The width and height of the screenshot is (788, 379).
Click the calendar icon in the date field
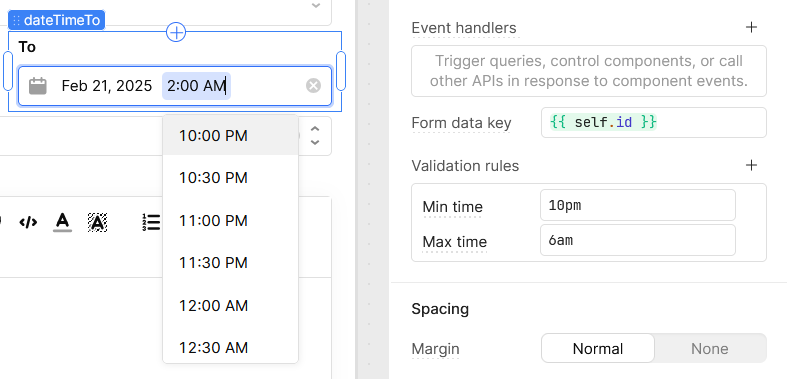pyautogui.click(x=38, y=86)
